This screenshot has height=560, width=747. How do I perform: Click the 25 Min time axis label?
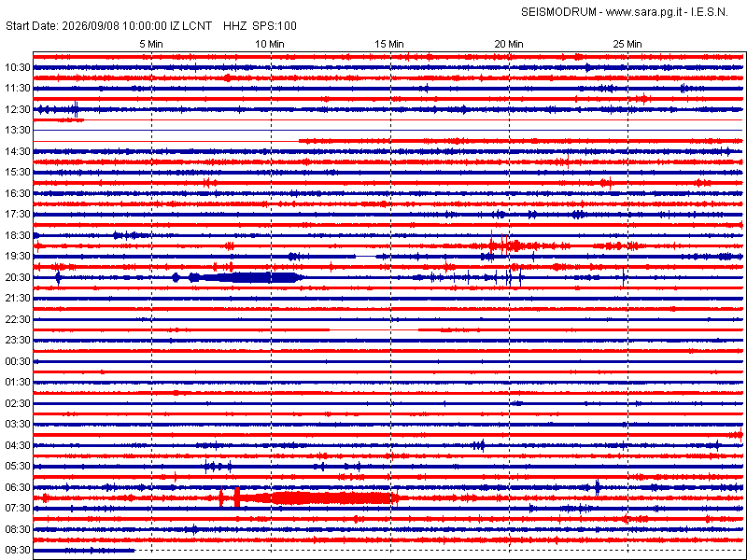click(x=627, y=44)
